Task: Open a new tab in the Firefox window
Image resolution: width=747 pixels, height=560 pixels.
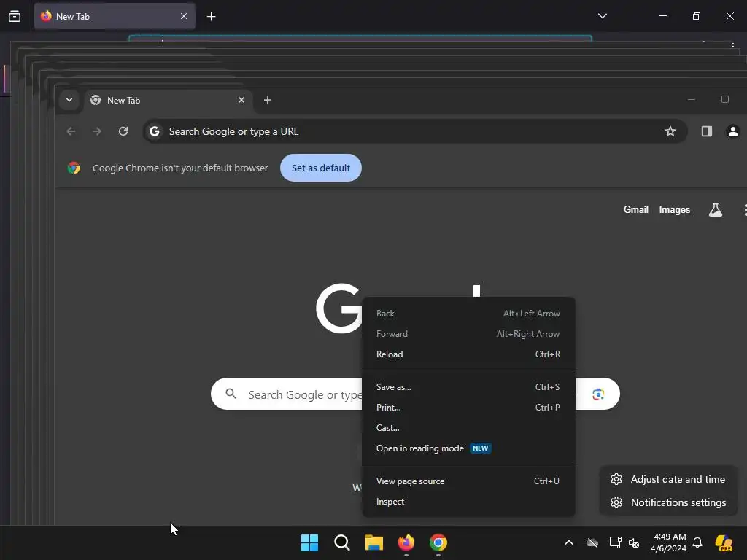Action: click(x=211, y=17)
